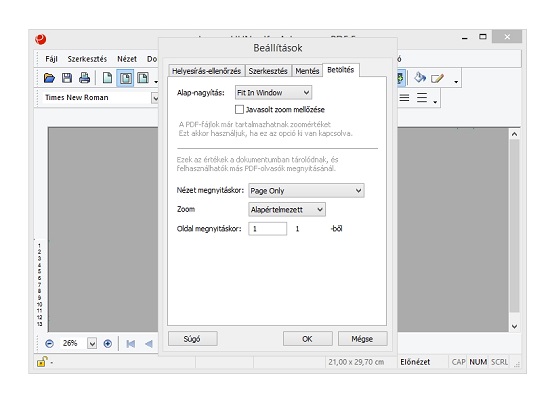
Task: Click the padlock security icon in status bar
Action: coord(42,361)
